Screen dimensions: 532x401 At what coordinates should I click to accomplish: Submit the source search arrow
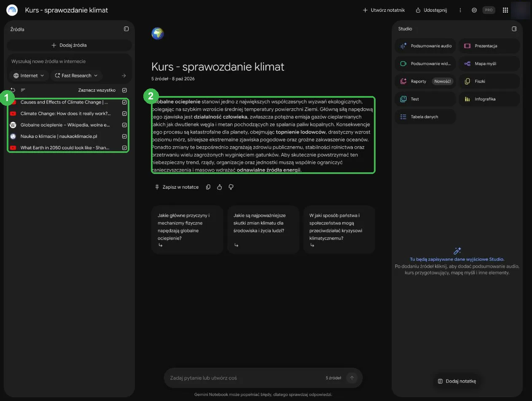click(124, 76)
